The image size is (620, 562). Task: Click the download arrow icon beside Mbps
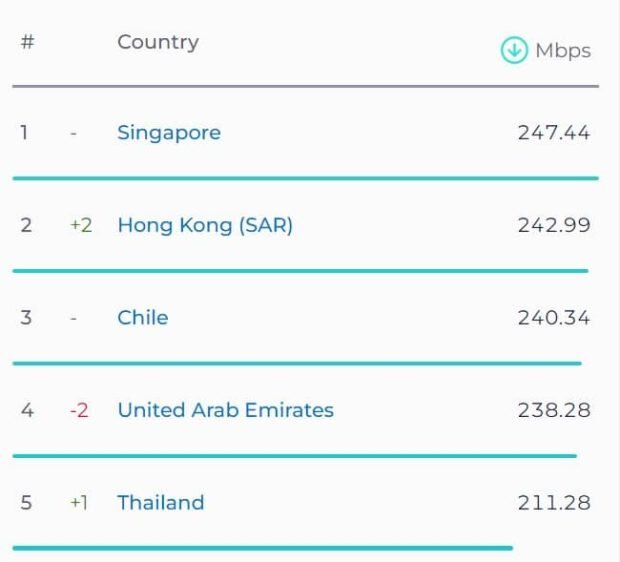(514, 50)
